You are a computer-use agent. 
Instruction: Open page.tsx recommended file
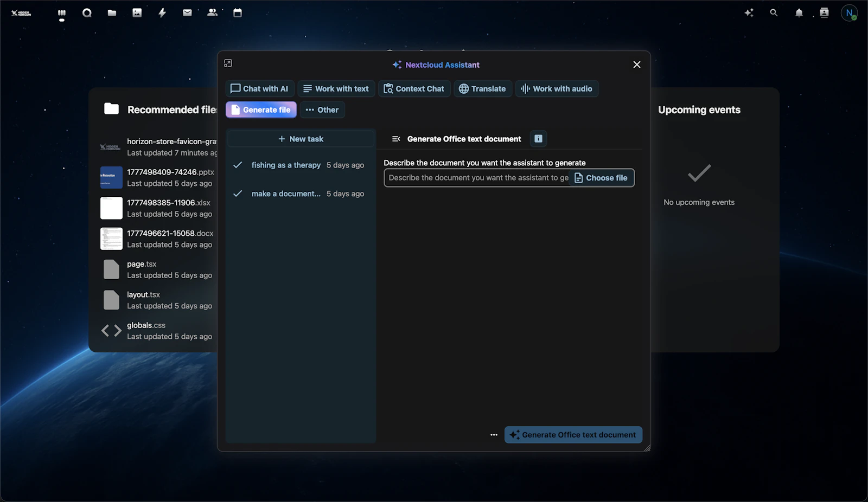(158, 269)
